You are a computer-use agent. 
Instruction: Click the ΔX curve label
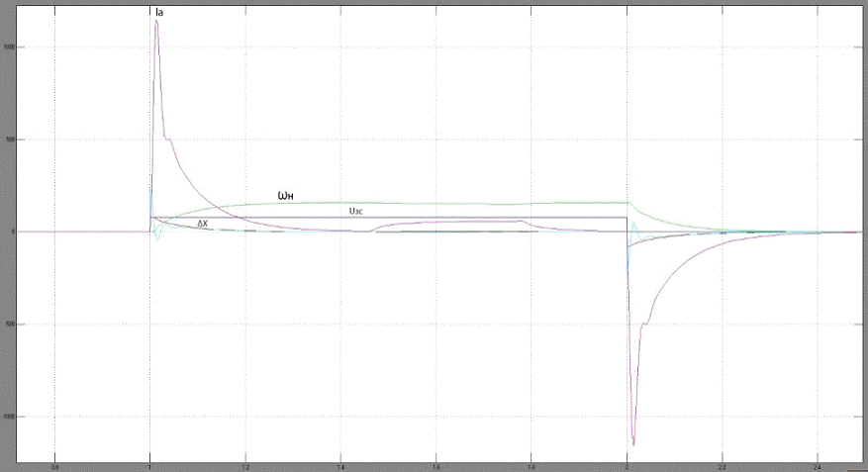[203, 224]
